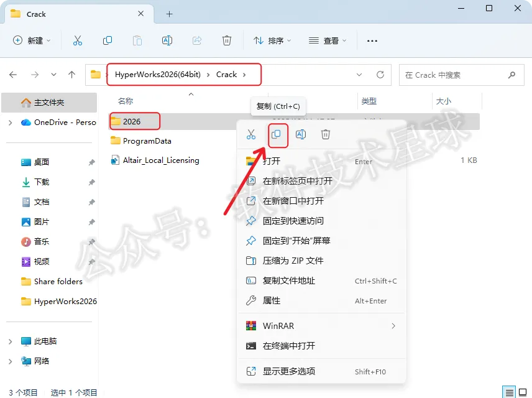Image resolution: width=532 pixels, height=398 pixels.
Task: Sort by the Type column header
Action: point(369,101)
